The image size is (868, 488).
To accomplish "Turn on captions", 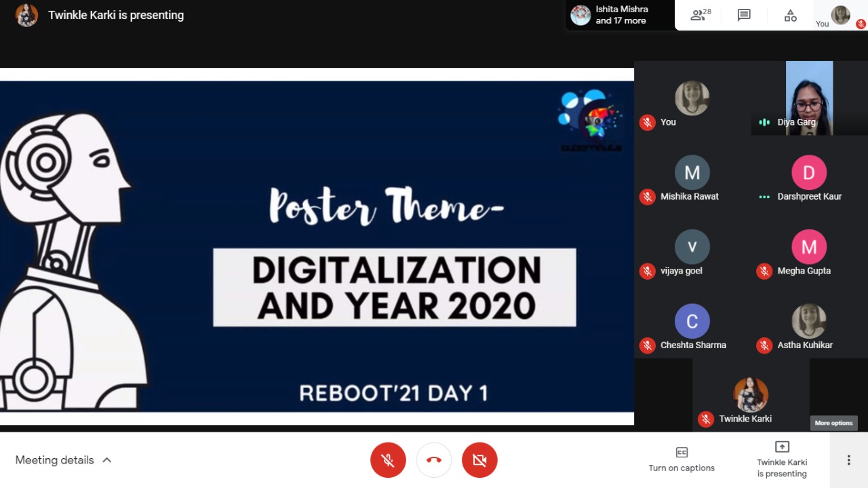I will [682, 459].
